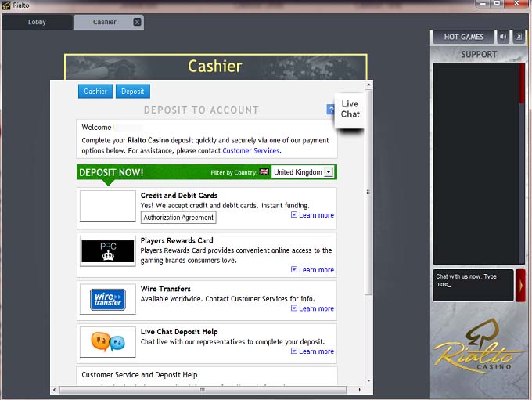This screenshot has width=532, height=400.
Task: Expand Learn more for Credit and Debit Cards
Action: coord(312,215)
